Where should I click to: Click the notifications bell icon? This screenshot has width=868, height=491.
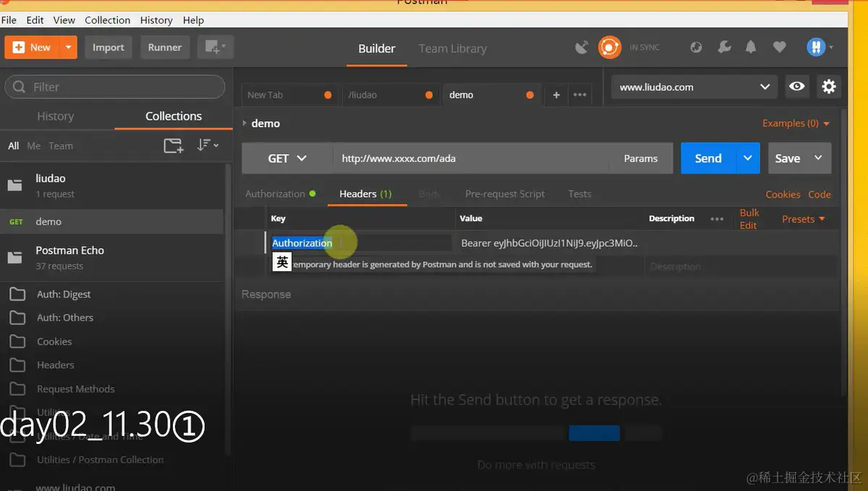coord(751,48)
